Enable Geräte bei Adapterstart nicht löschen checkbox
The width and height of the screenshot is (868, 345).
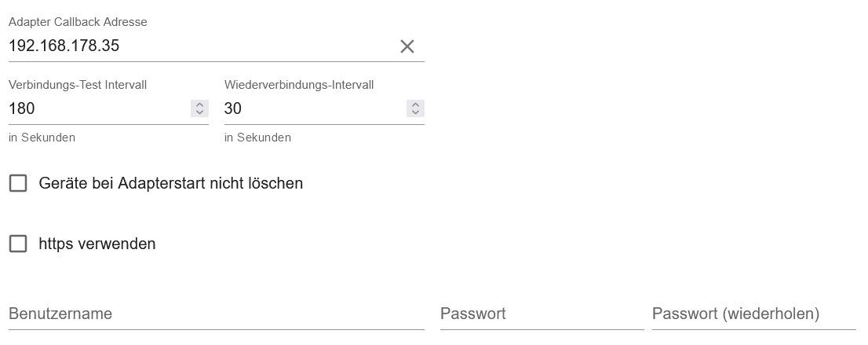17,183
